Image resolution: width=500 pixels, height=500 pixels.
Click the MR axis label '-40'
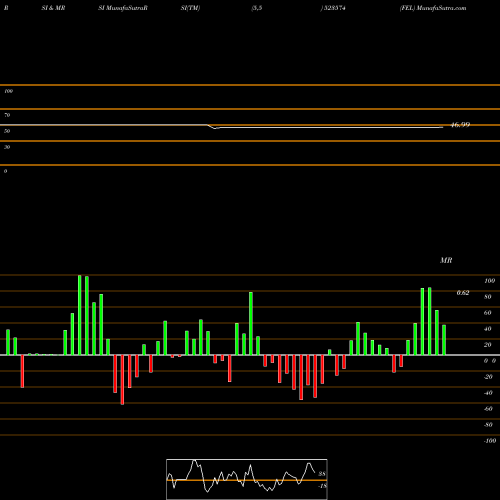488,393
